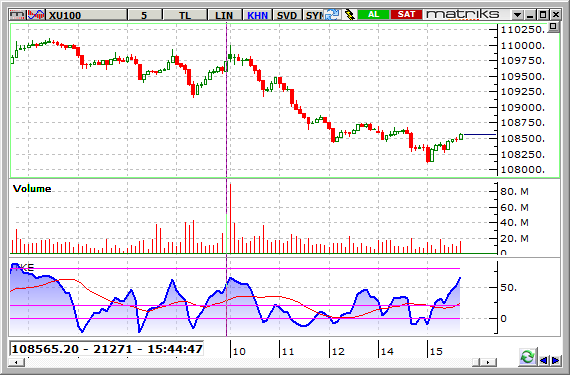
Task: Click the 110000 price axis label
Action: point(523,45)
